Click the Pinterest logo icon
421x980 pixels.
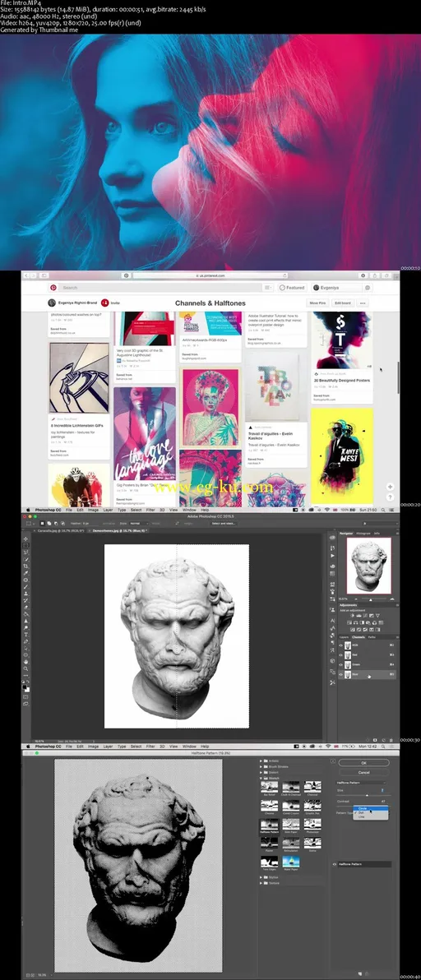click(x=53, y=288)
